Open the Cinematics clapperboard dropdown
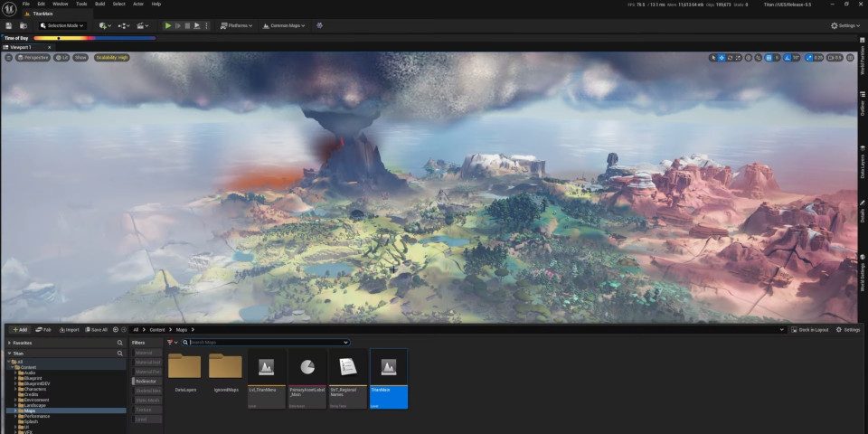Image resolution: width=868 pixels, height=434 pixels. pyautogui.click(x=142, y=25)
